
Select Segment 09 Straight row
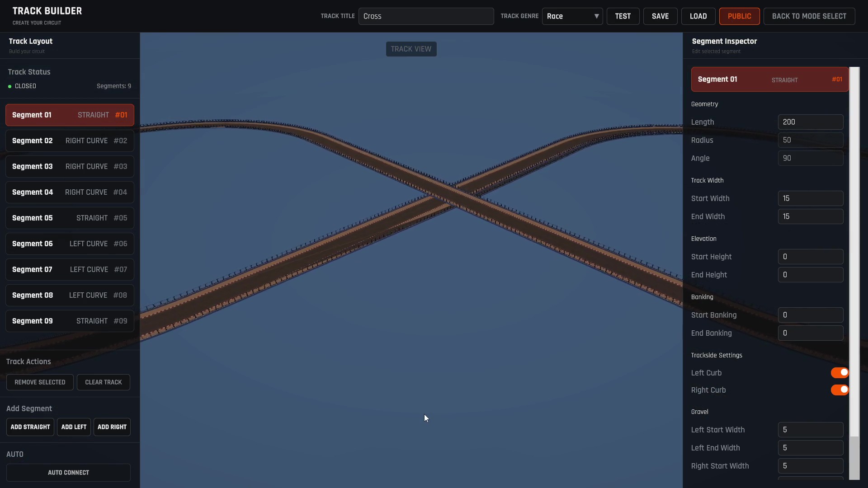click(70, 321)
